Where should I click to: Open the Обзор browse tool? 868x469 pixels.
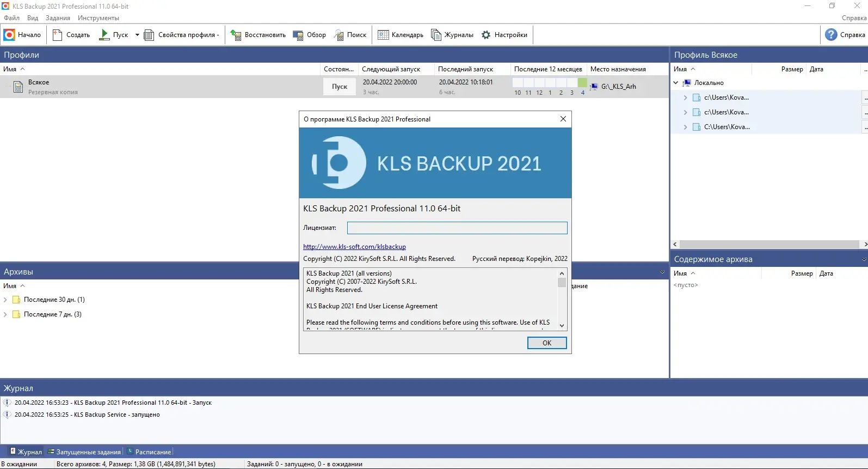pyautogui.click(x=310, y=35)
